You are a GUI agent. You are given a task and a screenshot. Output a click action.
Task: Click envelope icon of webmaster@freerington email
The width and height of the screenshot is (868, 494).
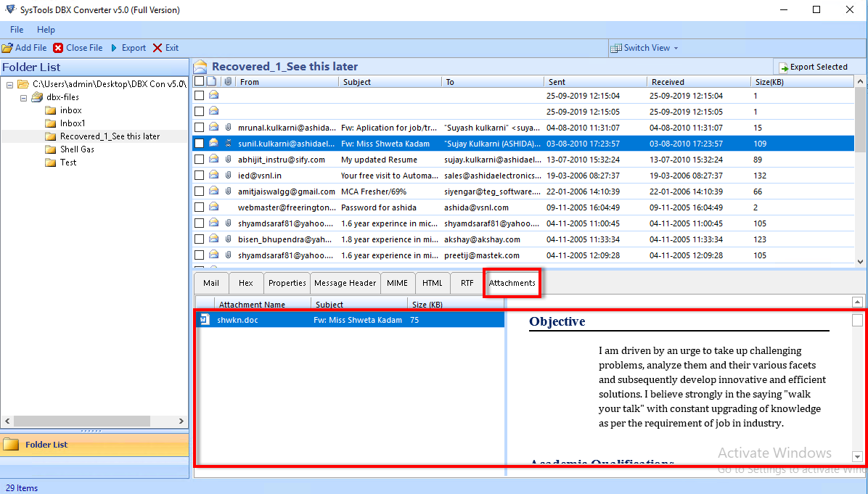pos(213,207)
